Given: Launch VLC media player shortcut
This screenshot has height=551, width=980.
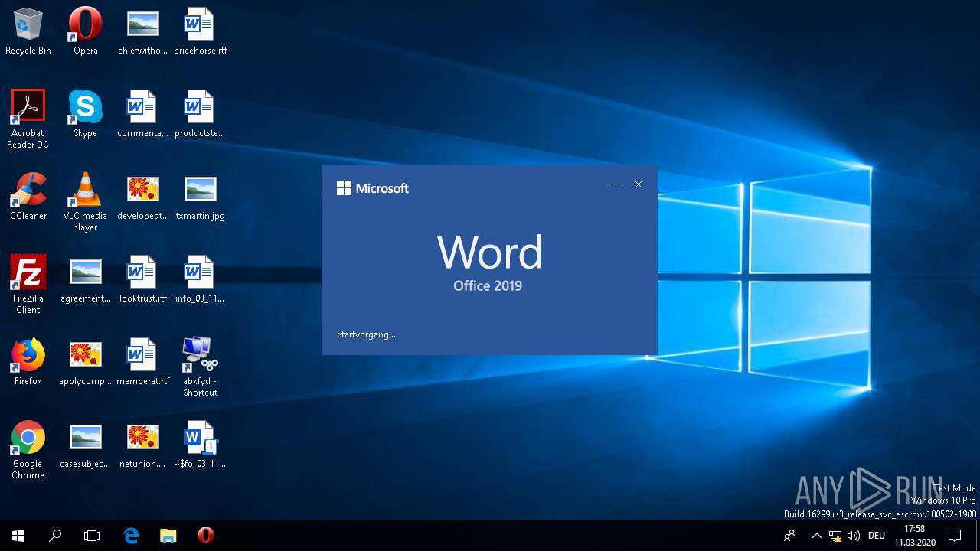Looking at the screenshot, I should point(85,202).
